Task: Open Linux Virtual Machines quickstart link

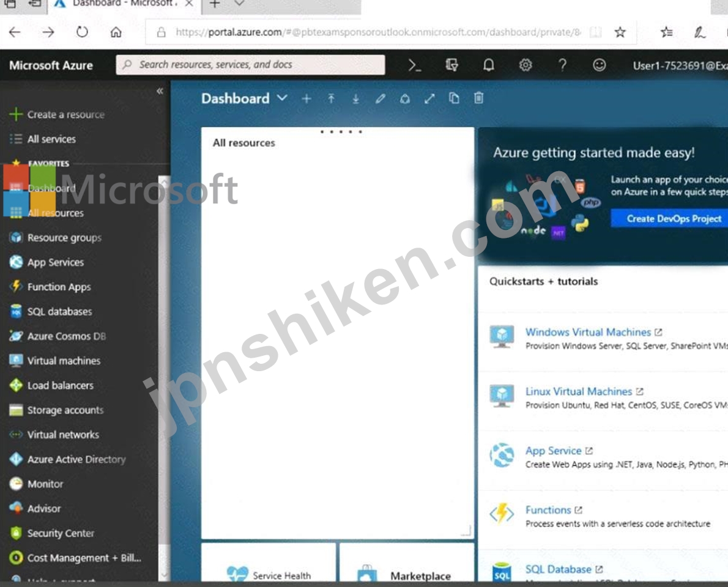Action: click(x=579, y=392)
